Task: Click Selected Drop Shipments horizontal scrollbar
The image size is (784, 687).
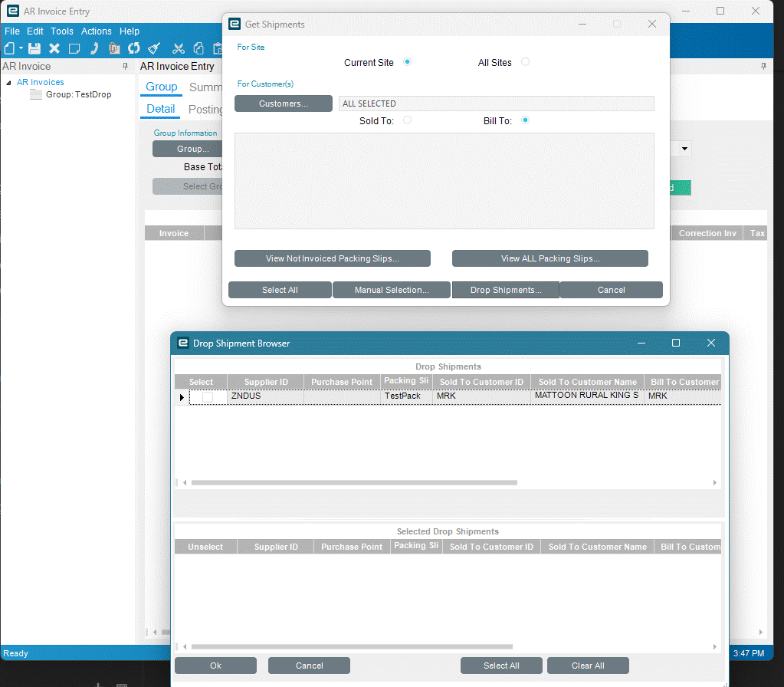Action: coord(352,647)
